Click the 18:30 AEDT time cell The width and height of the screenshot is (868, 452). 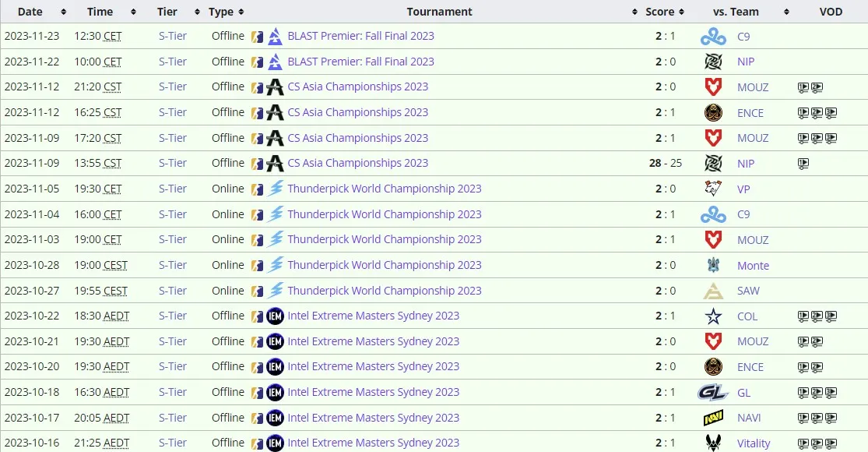[102, 316]
